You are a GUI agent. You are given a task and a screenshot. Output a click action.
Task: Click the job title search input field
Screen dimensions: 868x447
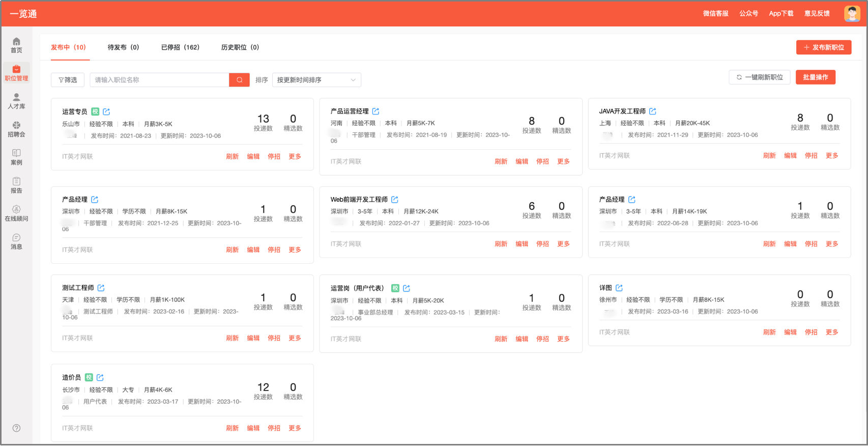[x=159, y=80]
